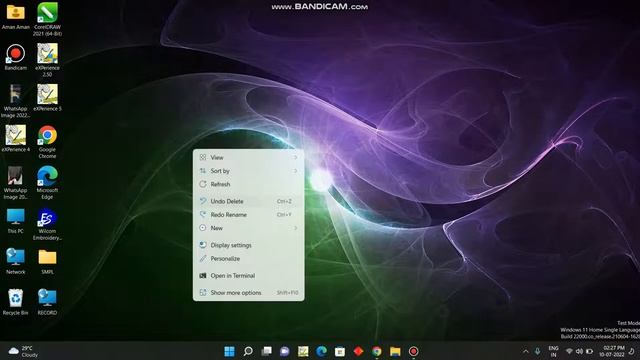Show hidden system tray icons chevron

526,351
